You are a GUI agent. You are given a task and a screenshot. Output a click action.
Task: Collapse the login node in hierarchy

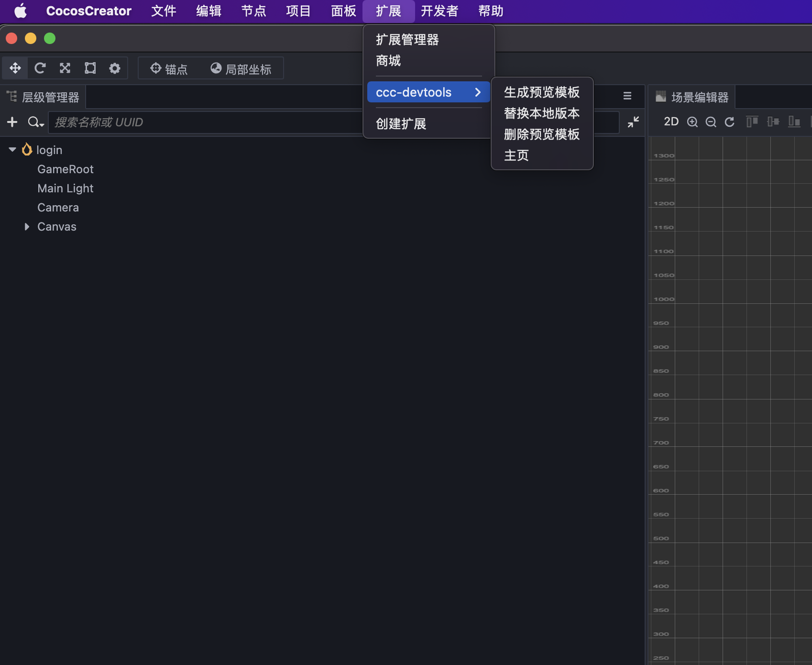12,149
